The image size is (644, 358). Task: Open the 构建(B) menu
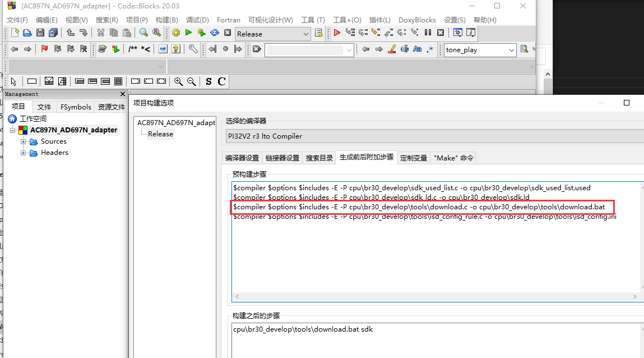[x=167, y=20]
